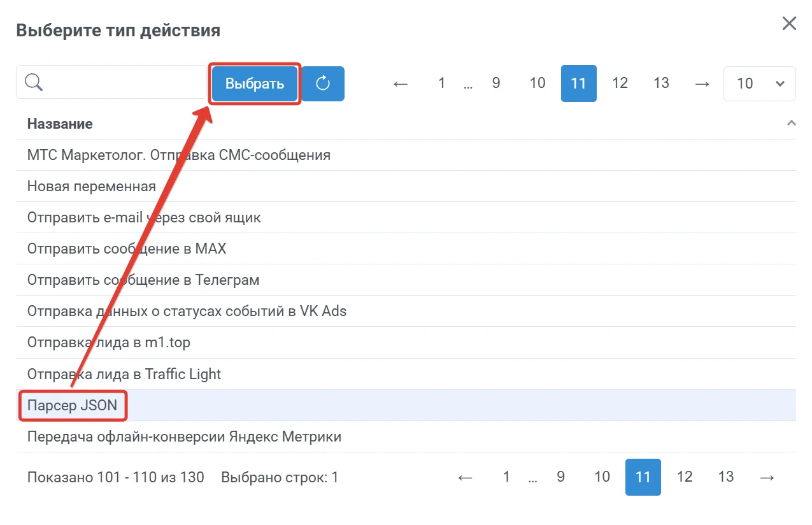812x525 pixels.
Task: Open page 12 in top pagination
Action: [x=620, y=83]
